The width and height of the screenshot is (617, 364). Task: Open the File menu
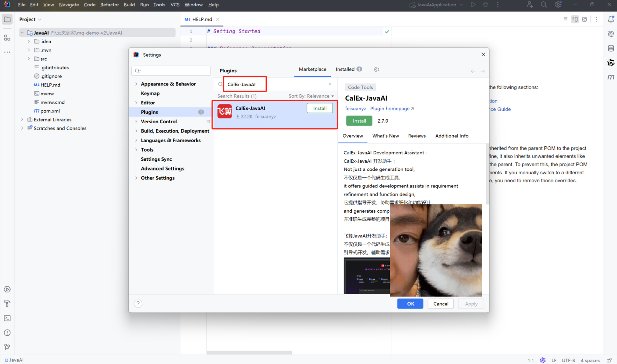[x=22, y=5]
